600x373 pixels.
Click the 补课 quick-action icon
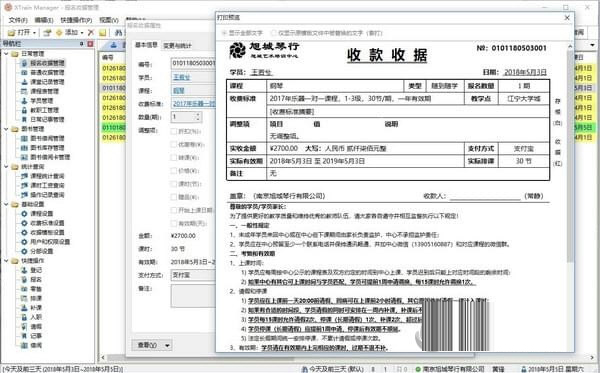pos(24,308)
